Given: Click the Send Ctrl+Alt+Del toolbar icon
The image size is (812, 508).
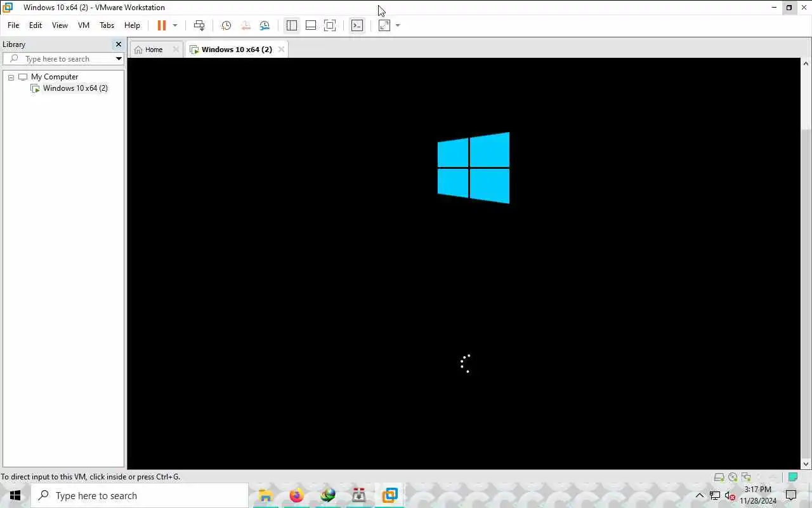Looking at the screenshot, I should click(199, 25).
